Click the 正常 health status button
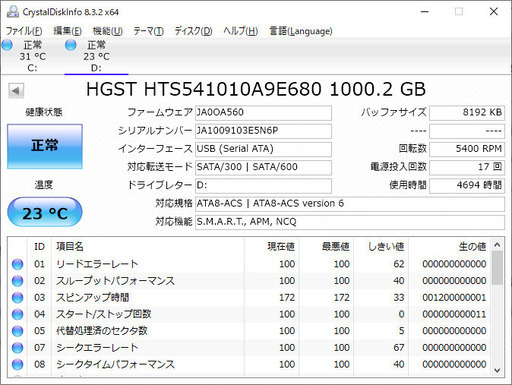 (45, 146)
